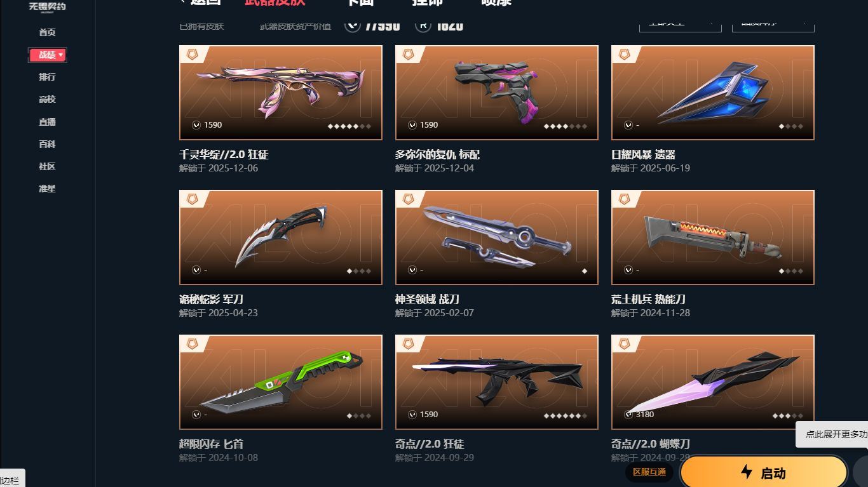The width and height of the screenshot is (868, 487).
Task: Click the badge icon on 千灵华绽//2.0 狂徒 card
Action: click(x=193, y=55)
